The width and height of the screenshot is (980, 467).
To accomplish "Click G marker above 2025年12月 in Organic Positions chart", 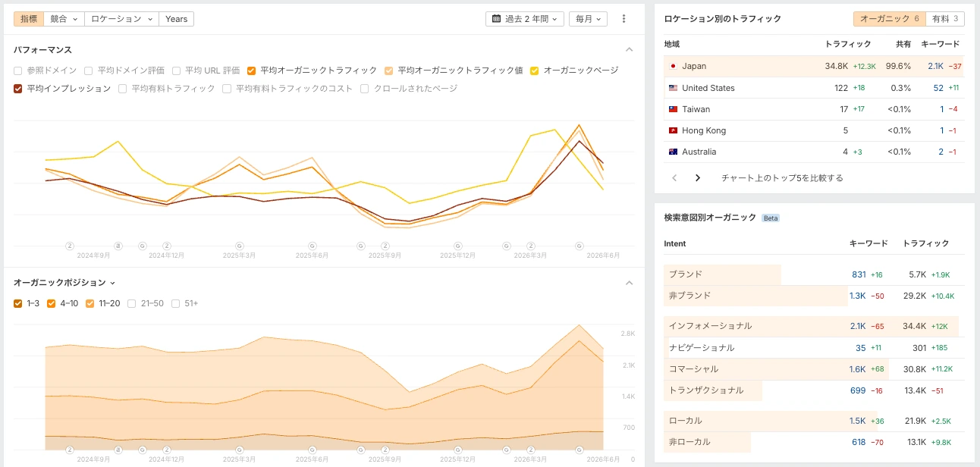I will click(x=458, y=450).
